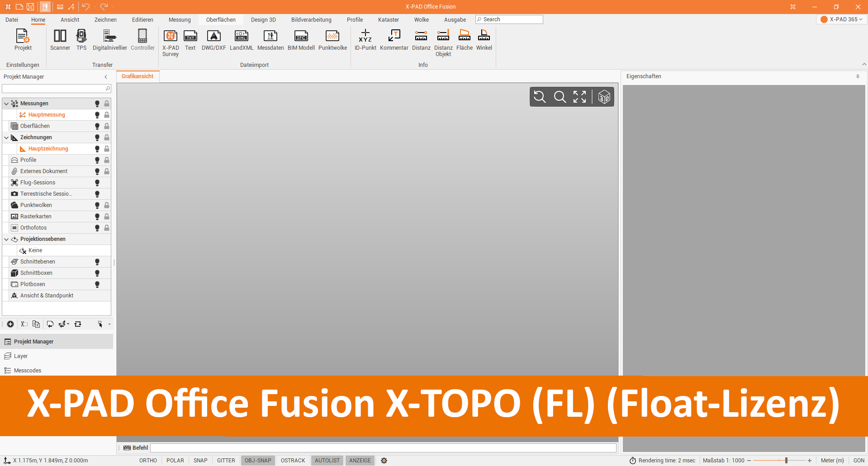
Task: Toggle the lock on the Profile row
Action: pos(107,160)
